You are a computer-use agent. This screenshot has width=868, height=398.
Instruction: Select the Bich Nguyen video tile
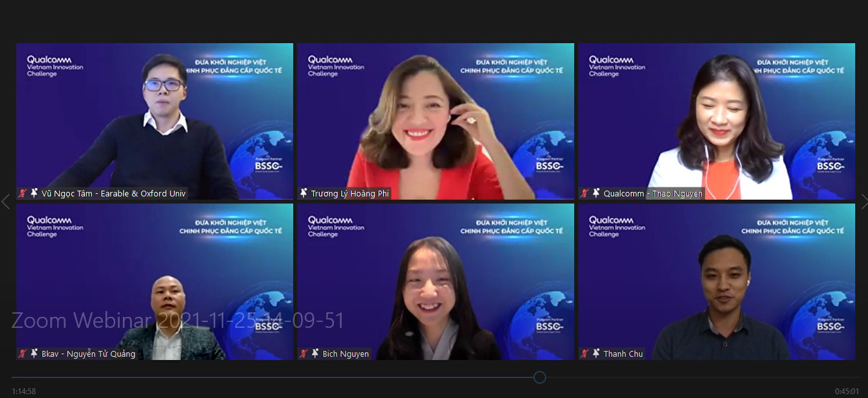pyautogui.click(x=436, y=281)
